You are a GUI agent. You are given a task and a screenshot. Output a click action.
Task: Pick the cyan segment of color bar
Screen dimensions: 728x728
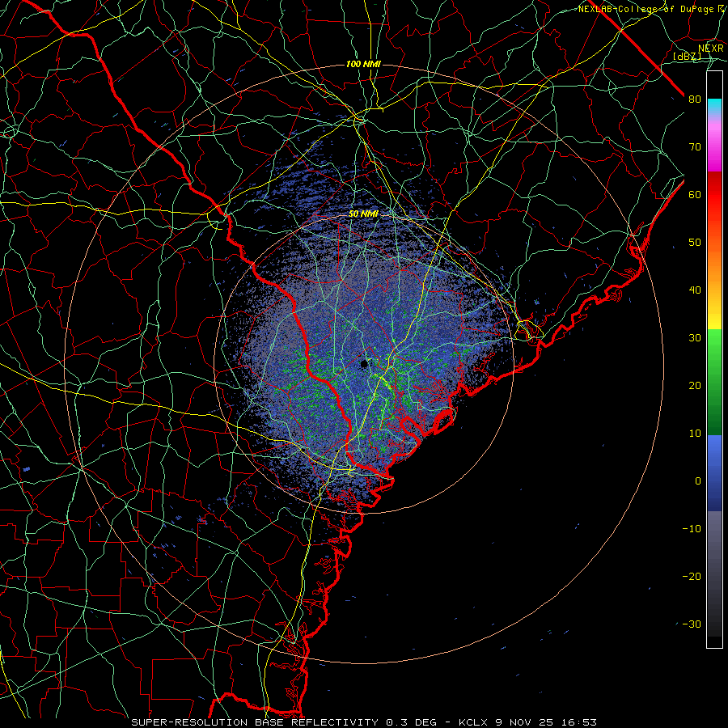[x=714, y=106]
